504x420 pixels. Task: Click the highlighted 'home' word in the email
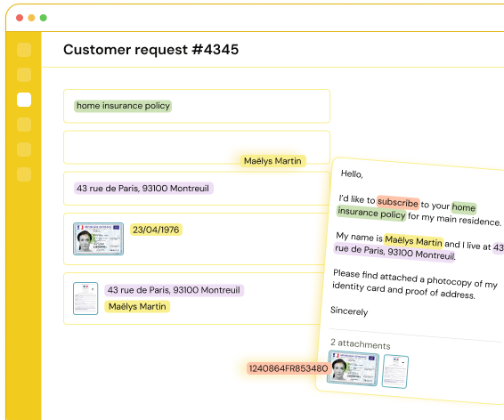(x=464, y=207)
